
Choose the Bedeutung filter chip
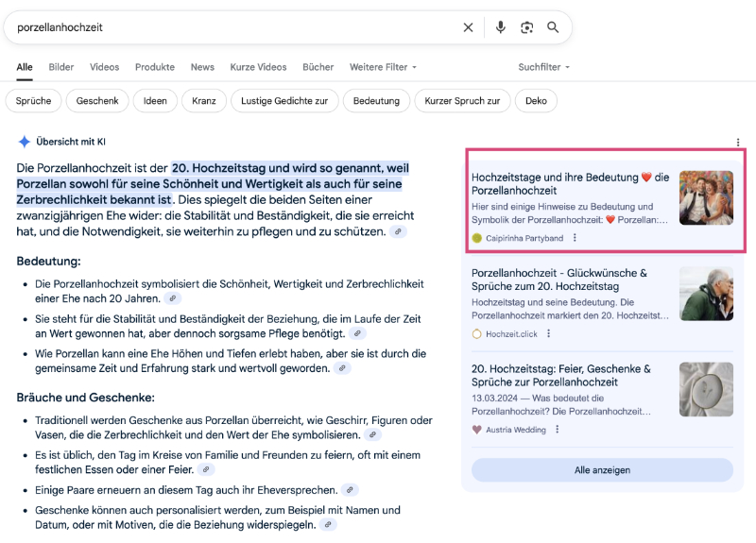click(x=376, y=101)
